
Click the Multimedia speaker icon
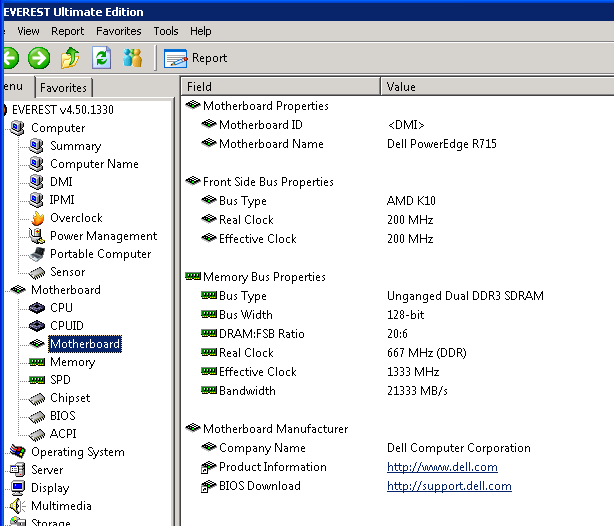click(x=18, y=506)
